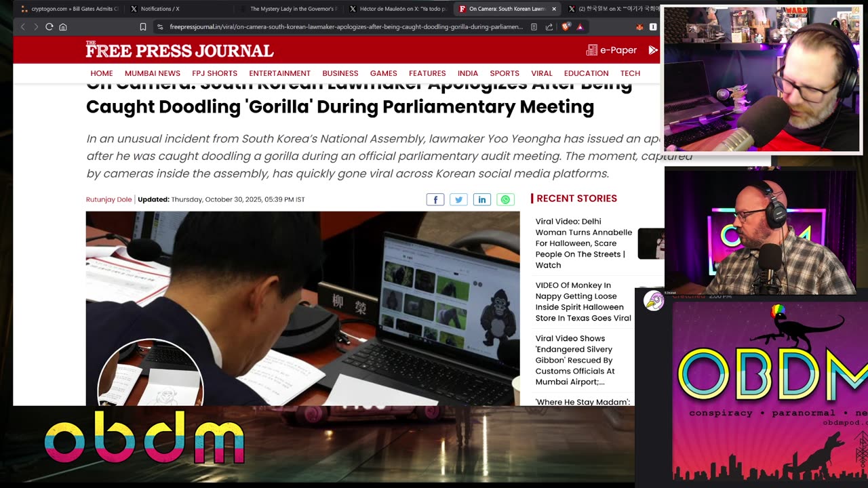Open author Rutunjay Dole's profile link

click(109, 199)
